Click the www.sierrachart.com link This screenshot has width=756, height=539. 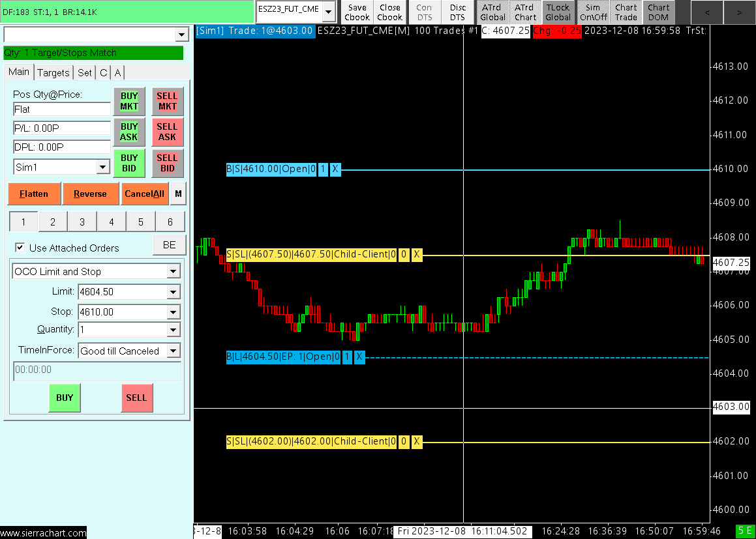(44, 532)
